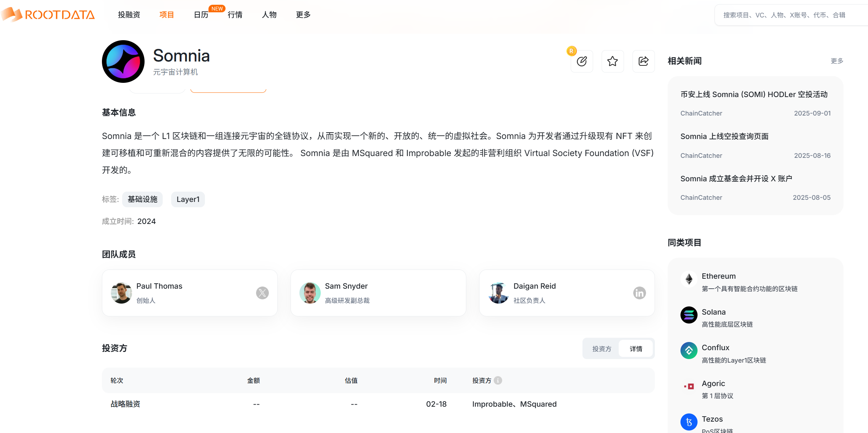This screenshot has width=868, height=433.
Task: Open Daigan Reid team member card
Action: [567, 293]
